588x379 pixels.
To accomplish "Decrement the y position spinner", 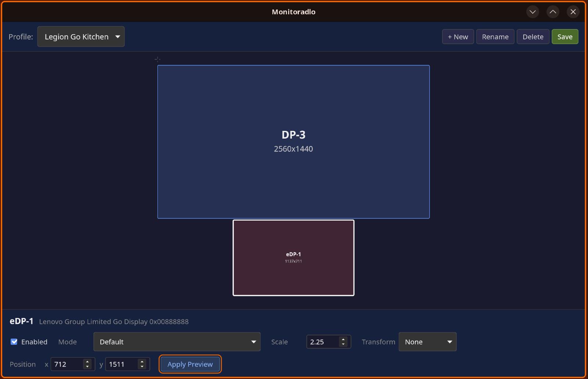I will point(142,367).
